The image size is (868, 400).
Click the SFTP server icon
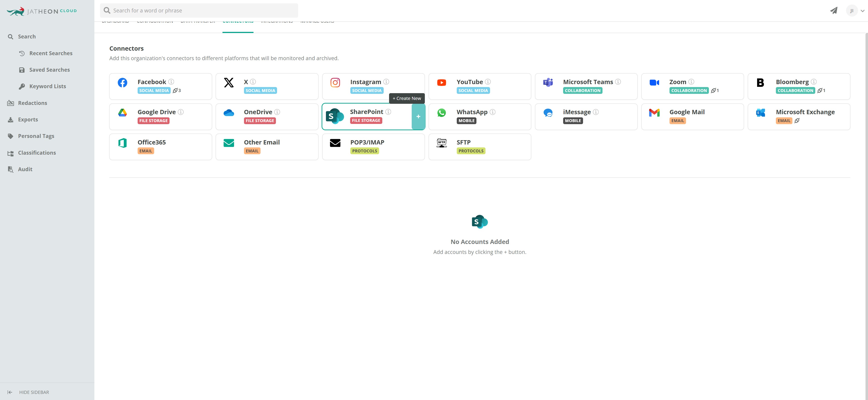point(441,143)
